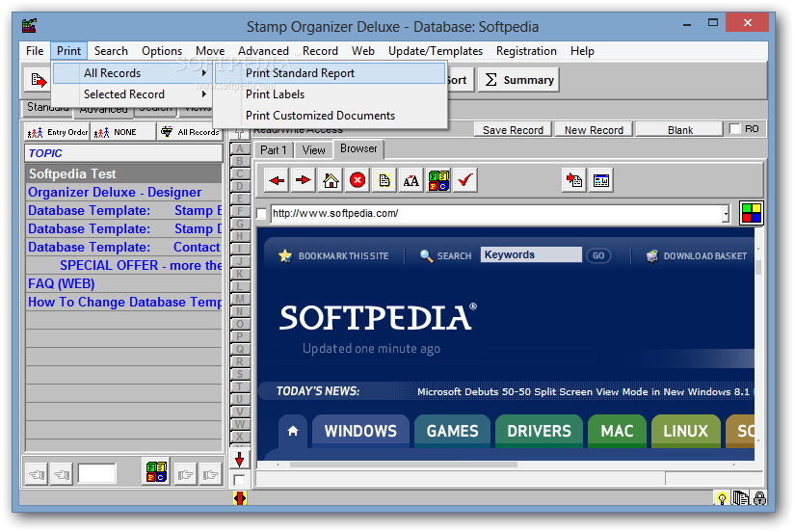Screen dimensions: 795x532
Task: Click the red down arrow below alphabet index
Action: point(239,460)
